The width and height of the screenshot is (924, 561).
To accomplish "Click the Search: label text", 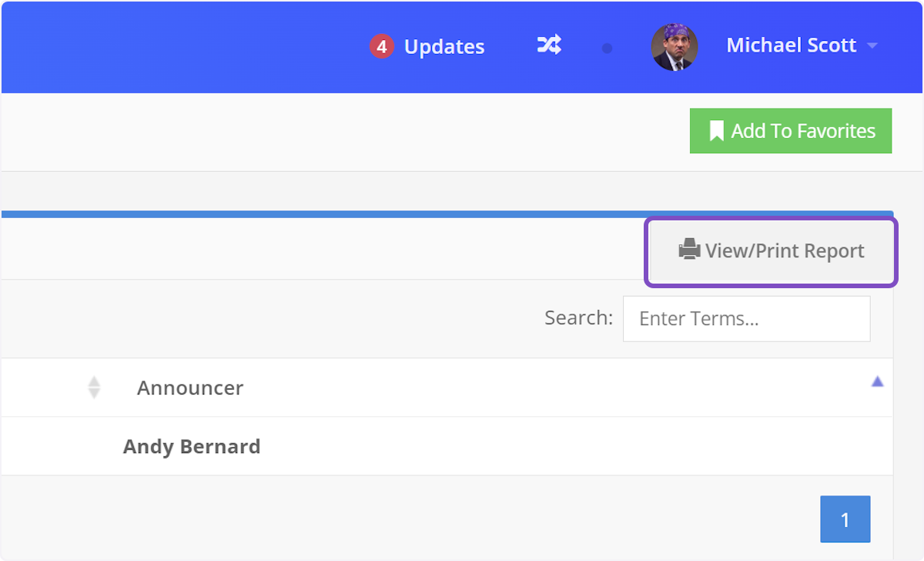I will point(578,318).
